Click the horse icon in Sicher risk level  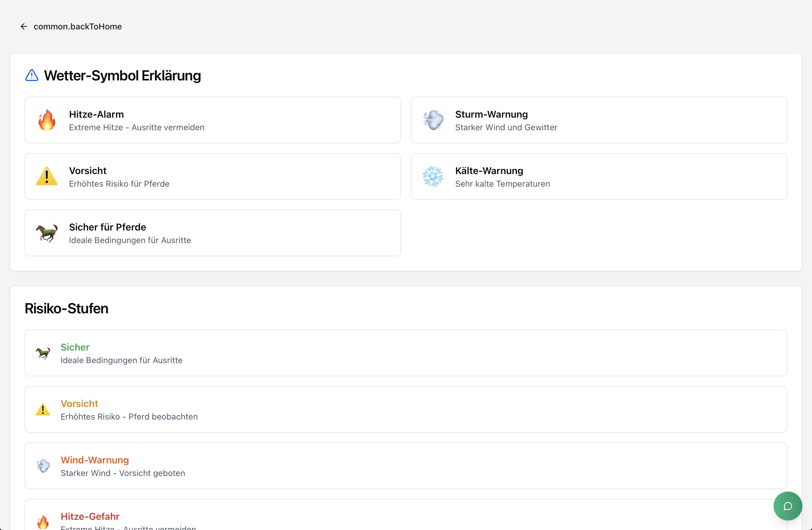click(43, 353)
